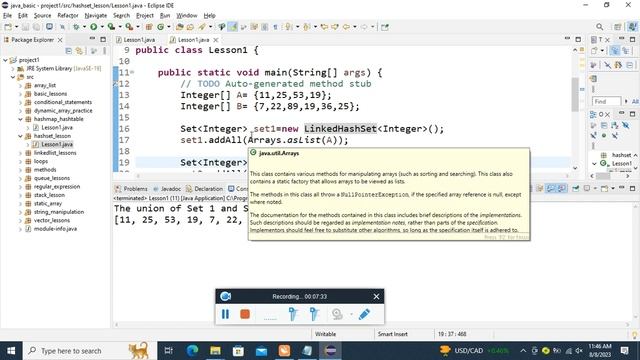The image size is (640, 360).
Task: Open Microsoft Store from taskbar
Action: coord(238,351)
